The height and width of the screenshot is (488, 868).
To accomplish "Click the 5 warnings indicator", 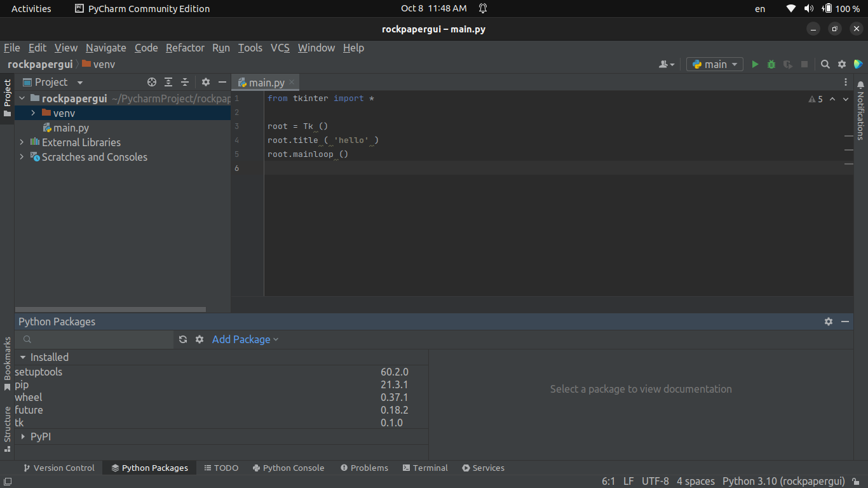I will (x=815, y=99).
